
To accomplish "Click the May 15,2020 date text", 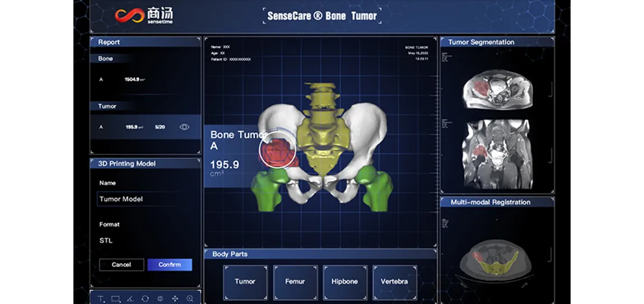I will [x=418, y=53].
